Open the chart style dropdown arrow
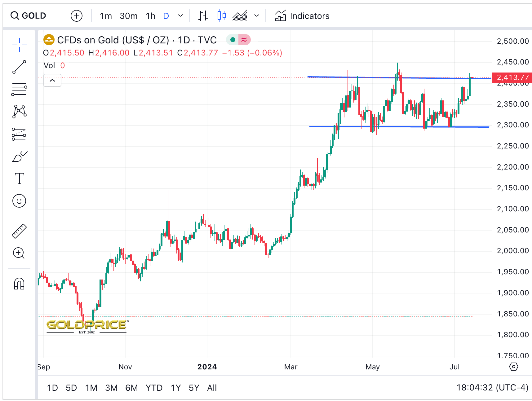The height and width of the screenshot is (401, 532). pyautogui.click(x=257, y=16)
